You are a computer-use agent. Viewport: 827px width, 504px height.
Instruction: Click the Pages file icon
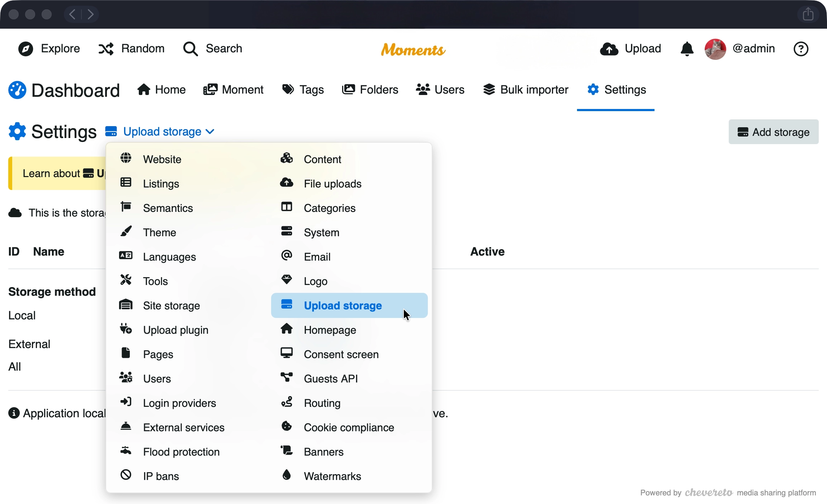click(126, 353)
